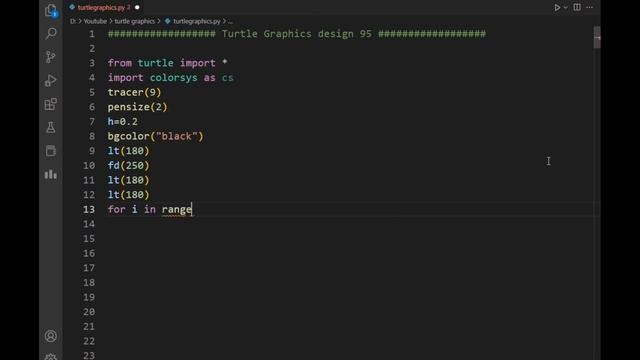
Task: Place cursor on 'from turtle import *' line
Action: (x=167, y=63)
